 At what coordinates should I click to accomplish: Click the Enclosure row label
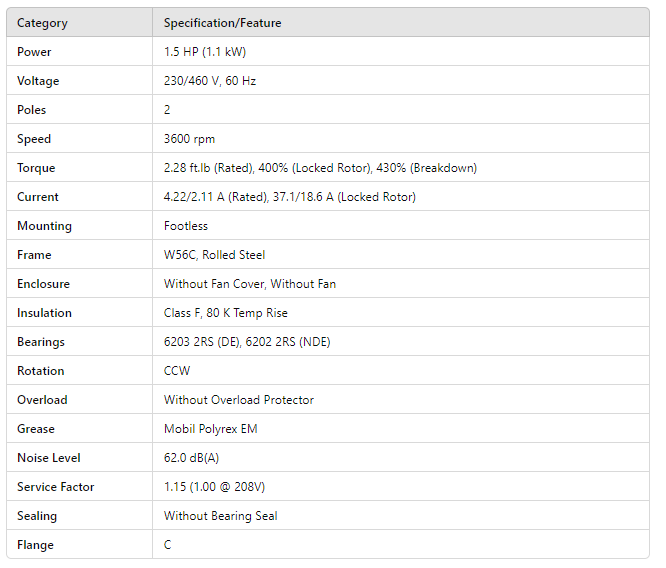[43, 284]
